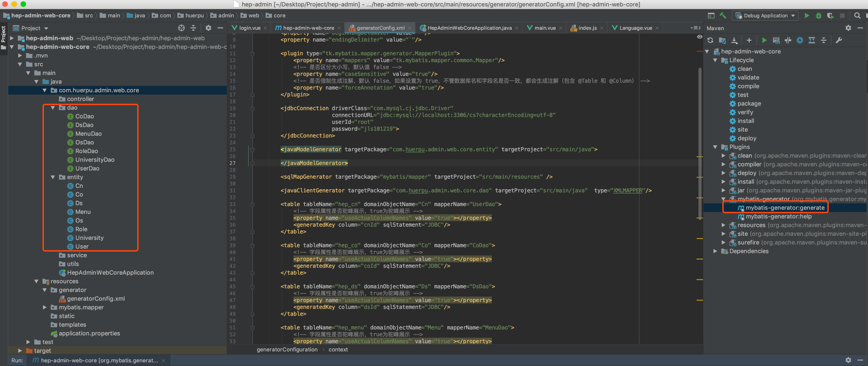Screen dimensions: 868x366
Task: Select generatorConfig.xml in the project tree
Action: click(x=96, y=299)
